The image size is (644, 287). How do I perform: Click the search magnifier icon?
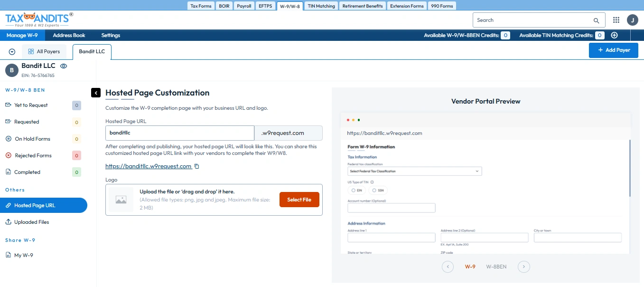click(x=596, y=20)
